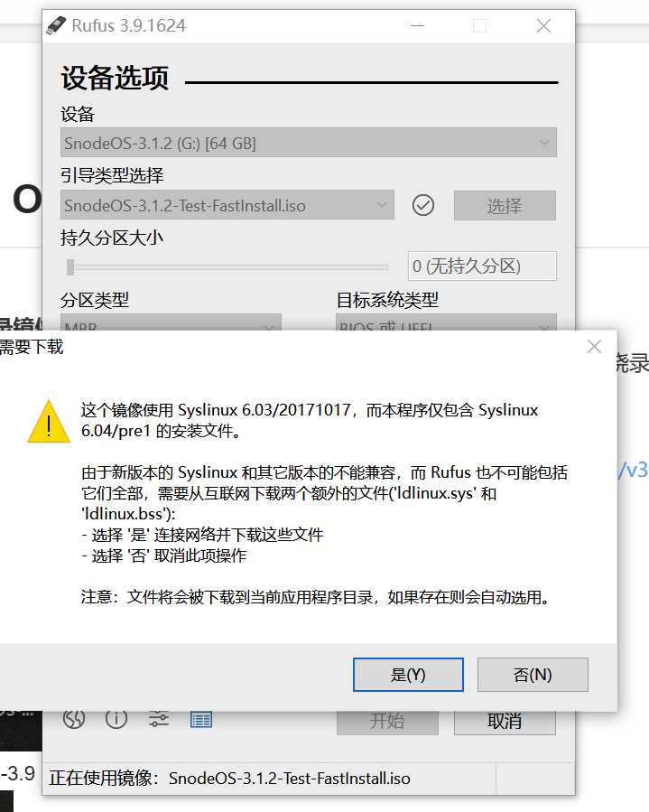Click the globe language icon
Screen dimensions: 649x812
click(74, 719)
